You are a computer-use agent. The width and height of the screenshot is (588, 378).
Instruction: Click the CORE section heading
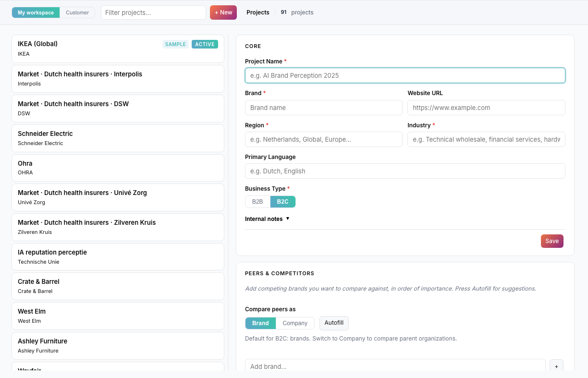253,46
